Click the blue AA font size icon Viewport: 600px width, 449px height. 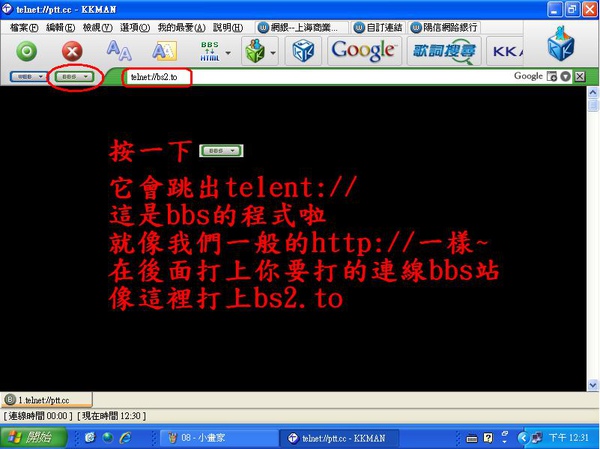pyautogui.click(x=119, y=51)
